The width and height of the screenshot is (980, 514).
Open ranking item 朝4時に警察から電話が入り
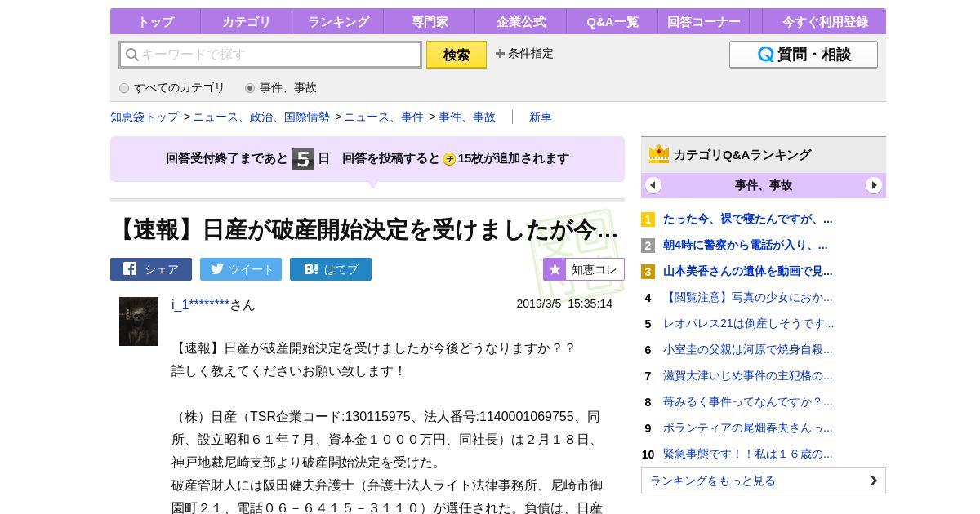[x=746, y=245]
